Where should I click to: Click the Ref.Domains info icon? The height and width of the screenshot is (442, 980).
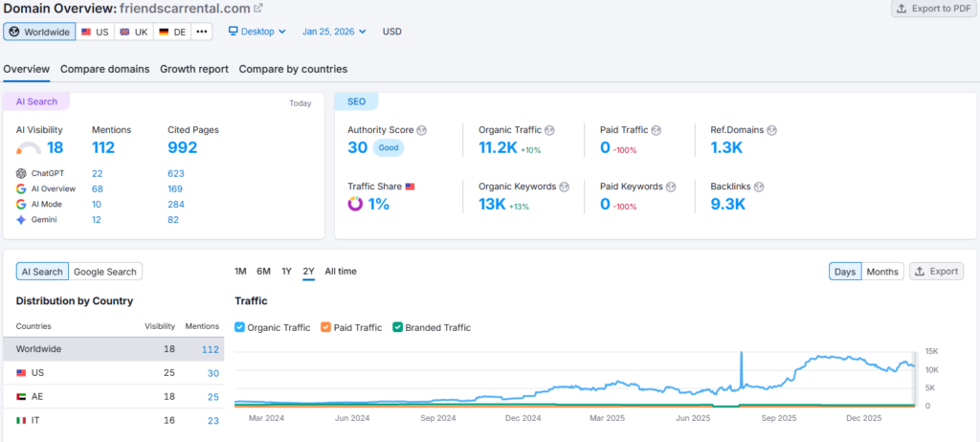pos(771,130)
